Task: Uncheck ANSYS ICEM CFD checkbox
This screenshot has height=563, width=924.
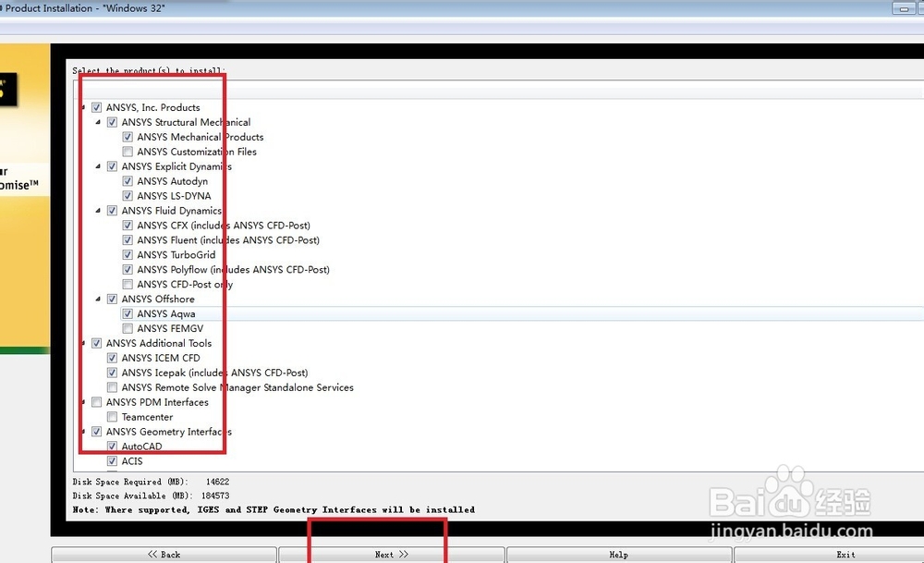Action: click(112, 358)
